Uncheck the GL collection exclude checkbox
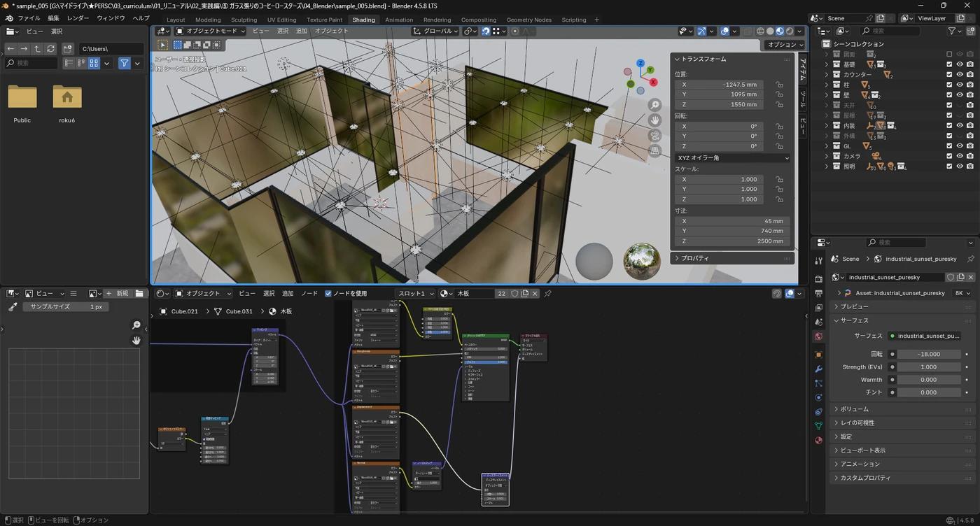The width and height of the screenshot is (980, 526). point(949,146)
